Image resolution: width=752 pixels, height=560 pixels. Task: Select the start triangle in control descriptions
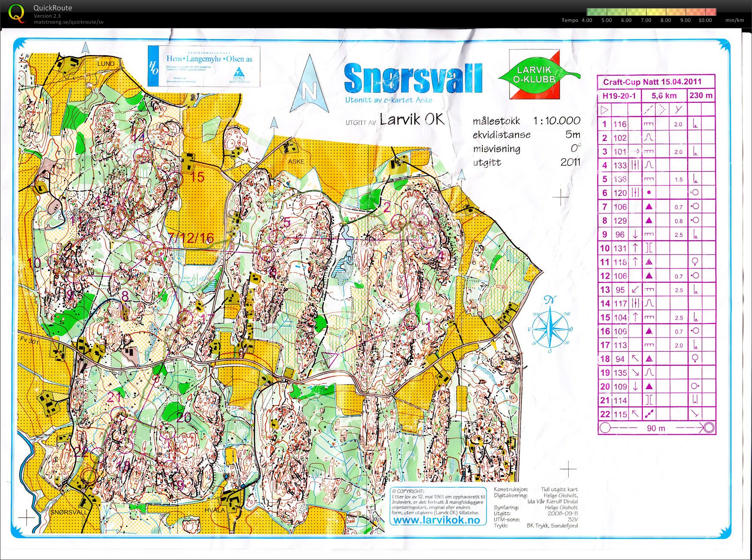(604, 110)
